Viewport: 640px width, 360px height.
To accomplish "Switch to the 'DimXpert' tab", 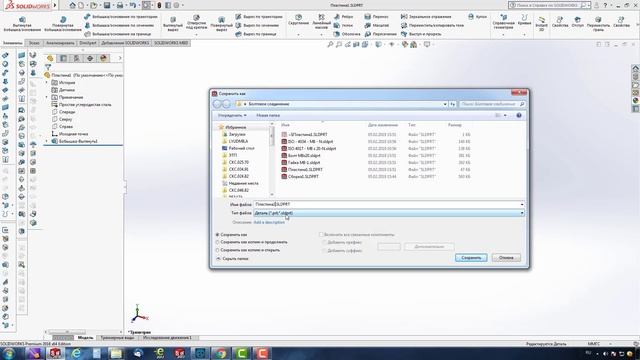I will pyautogui.click(x=88, y=43).
